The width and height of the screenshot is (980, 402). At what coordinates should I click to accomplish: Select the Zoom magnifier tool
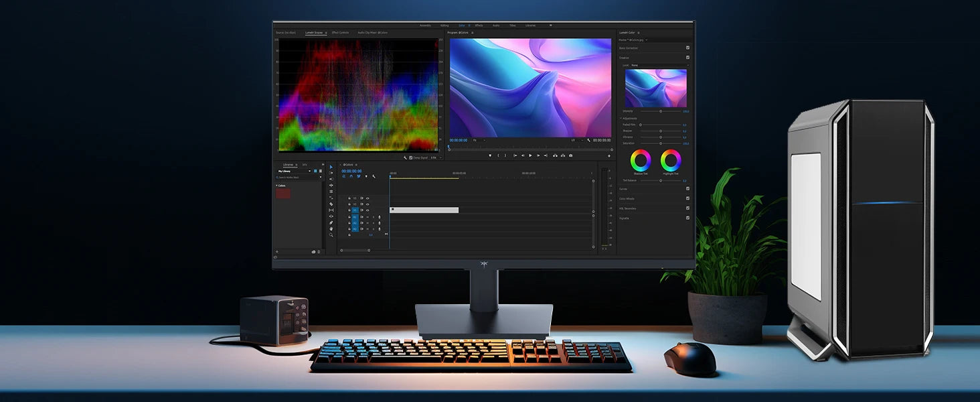(x=331, y=235)
